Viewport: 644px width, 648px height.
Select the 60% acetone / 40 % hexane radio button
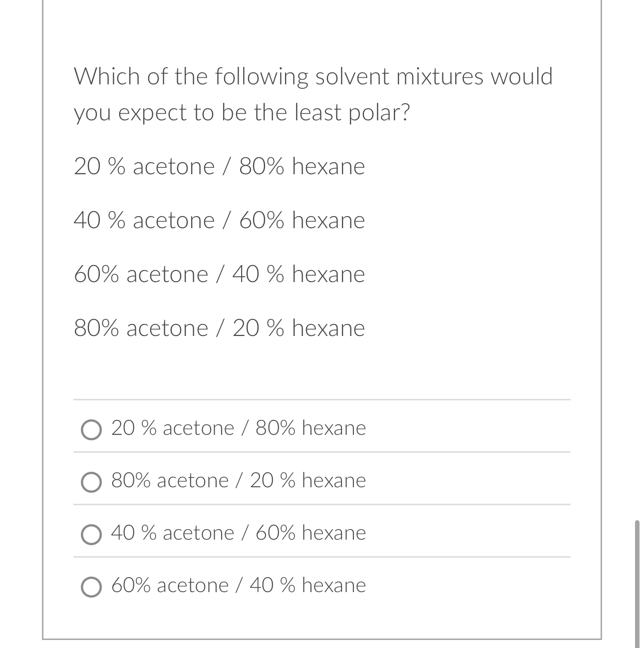pos(91,588)
